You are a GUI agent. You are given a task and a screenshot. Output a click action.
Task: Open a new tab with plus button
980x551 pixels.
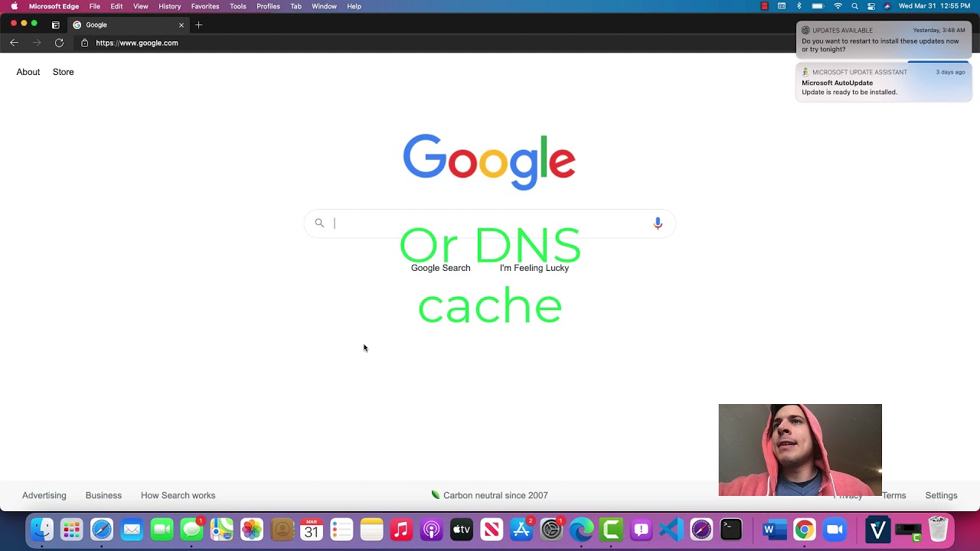click(198, 24)
